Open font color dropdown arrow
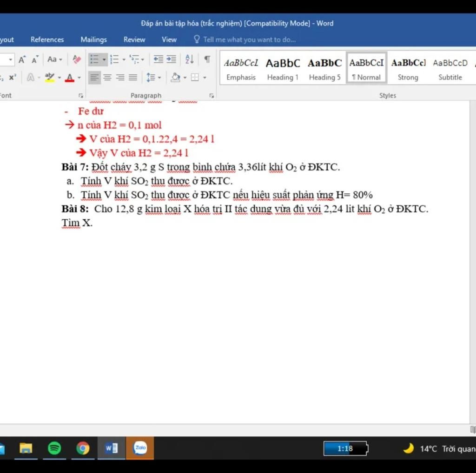This screenshot has width=476, height=473. coord(79,78)
